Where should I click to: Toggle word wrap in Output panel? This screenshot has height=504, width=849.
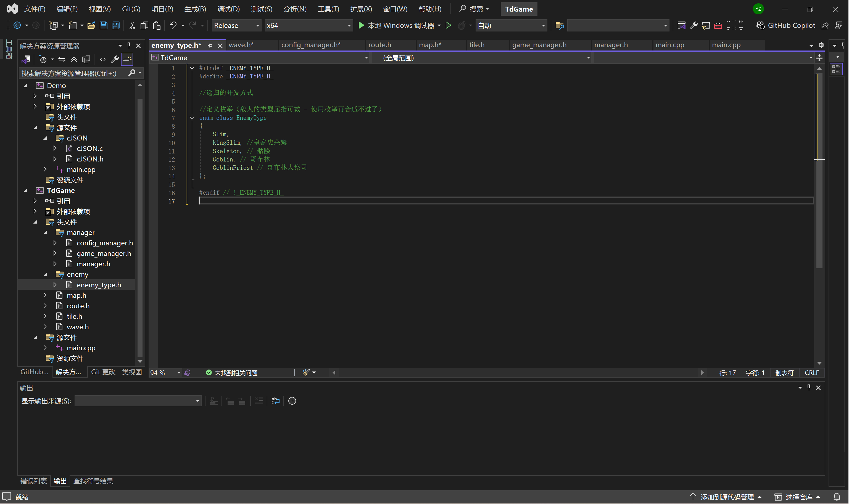pyautogui.click(x=276, y=401)
